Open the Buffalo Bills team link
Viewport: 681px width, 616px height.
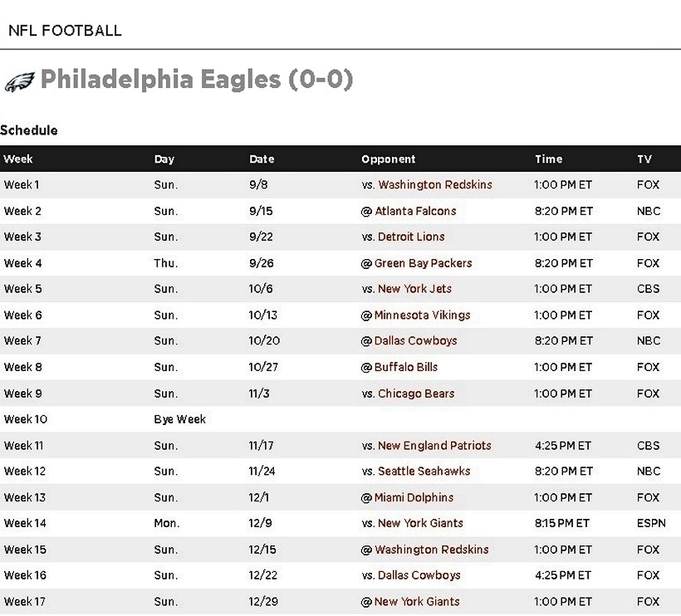[x=406, y=367]
